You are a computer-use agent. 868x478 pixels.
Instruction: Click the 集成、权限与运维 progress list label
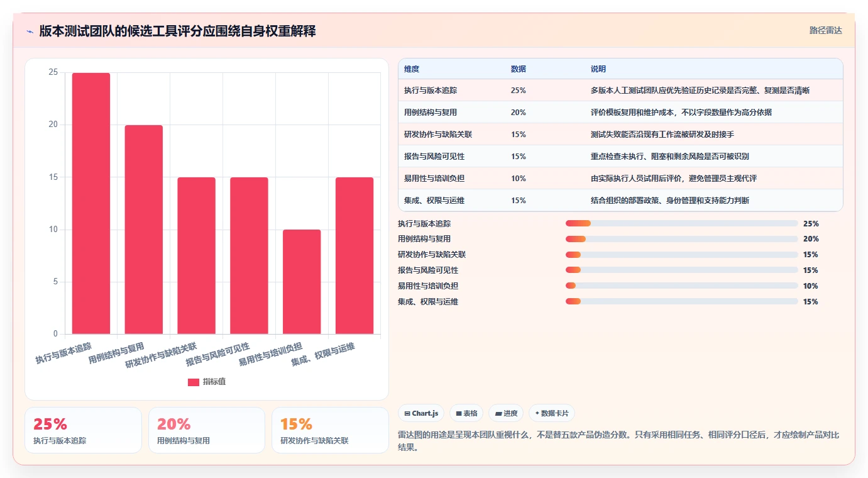pos(428,302)
